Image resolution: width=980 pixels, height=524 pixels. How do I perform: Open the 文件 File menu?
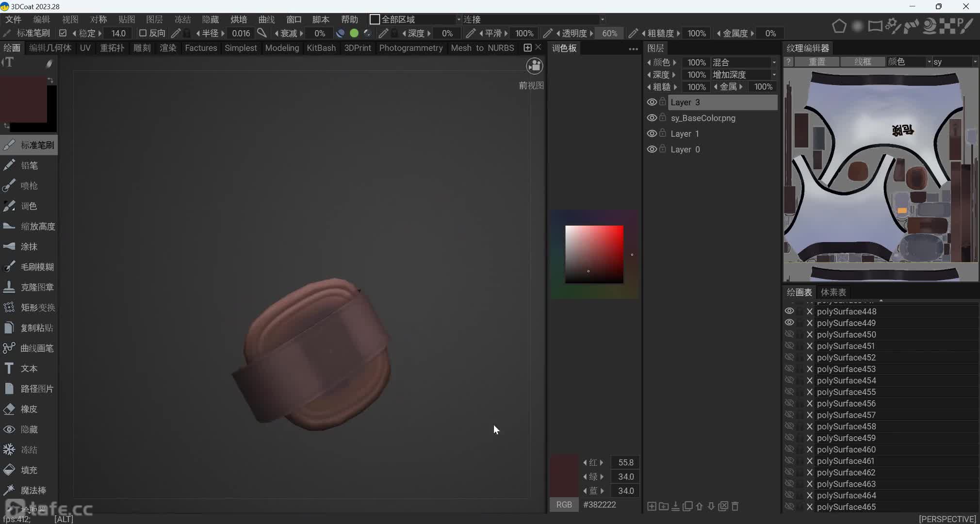tap(13, 19)
